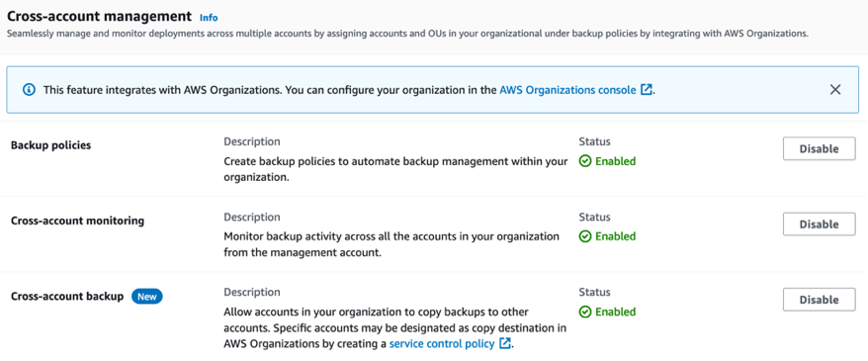This screenshot has height=361, width=868.
Task: Click the 'Allow accounts in your organization' description
Action: tap(395, 327)
